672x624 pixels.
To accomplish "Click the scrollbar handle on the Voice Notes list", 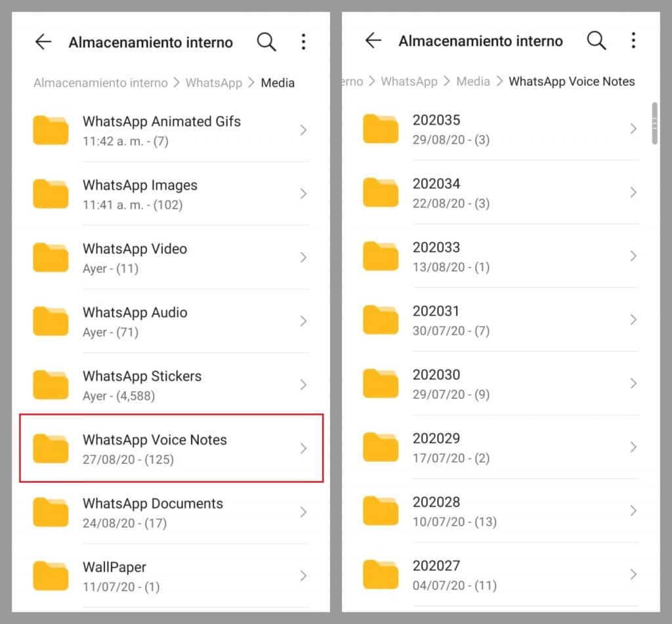I will click(x=654, y=123).
